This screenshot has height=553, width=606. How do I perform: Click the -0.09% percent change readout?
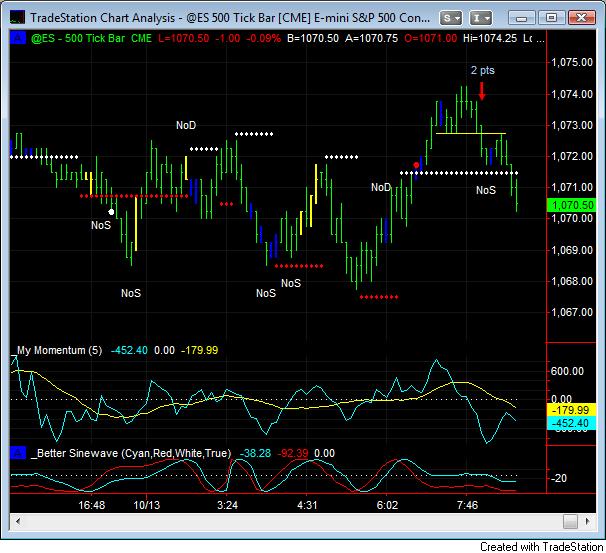[x=263, y=38]
